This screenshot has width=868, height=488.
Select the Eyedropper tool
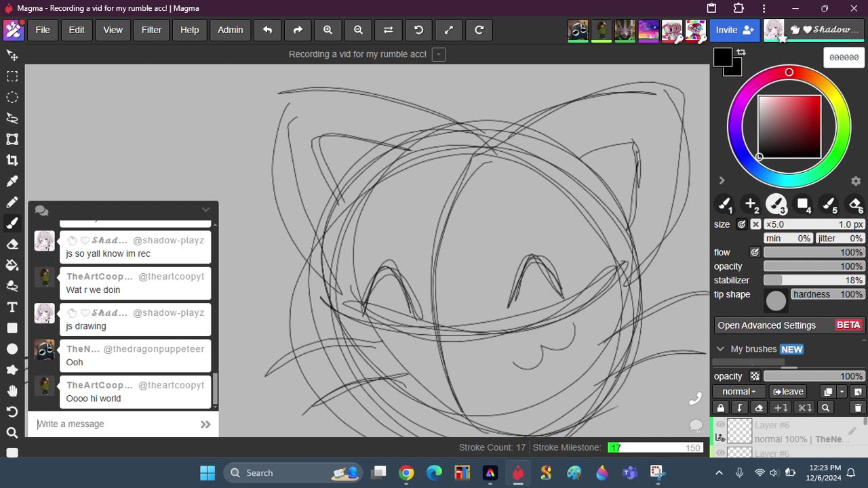(12, 181)
